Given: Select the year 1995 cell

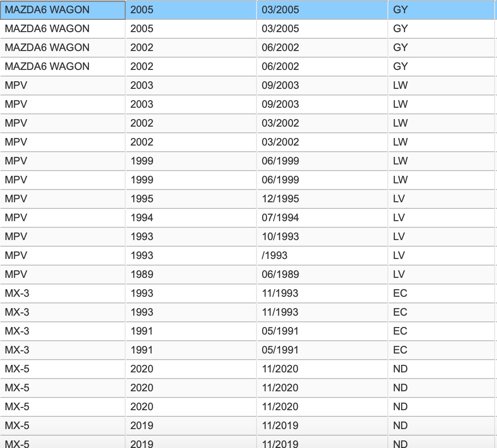Looking at the screenshot, I should pos(191,199).
